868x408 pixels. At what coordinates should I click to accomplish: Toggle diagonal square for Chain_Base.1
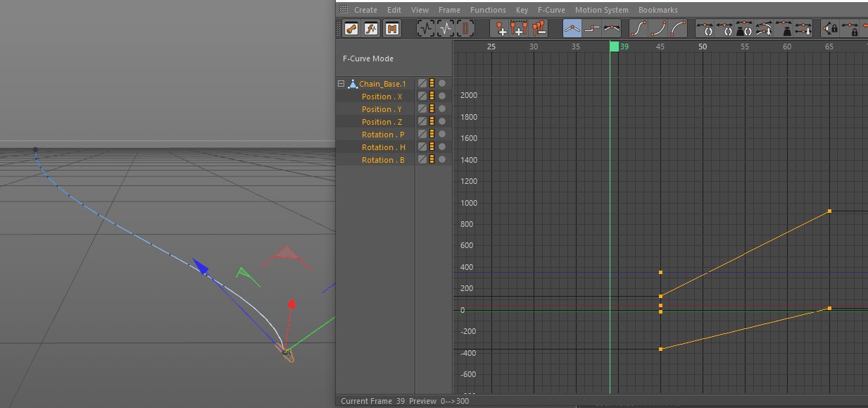[422, 84]
